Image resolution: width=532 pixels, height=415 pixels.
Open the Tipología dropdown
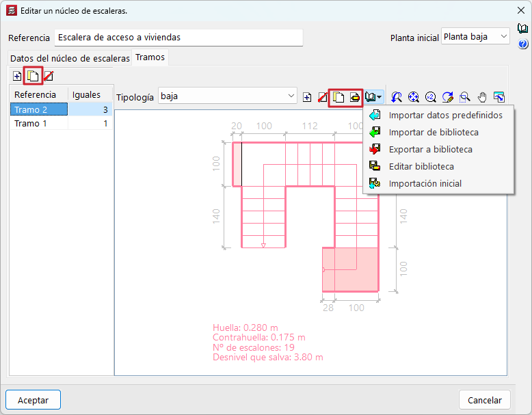tap(227, 96)
